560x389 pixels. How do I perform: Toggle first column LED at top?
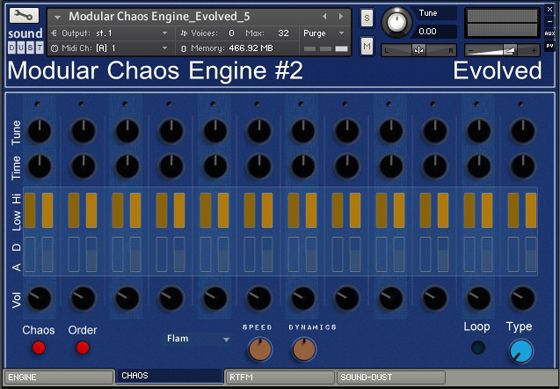[x=37, y=105]
